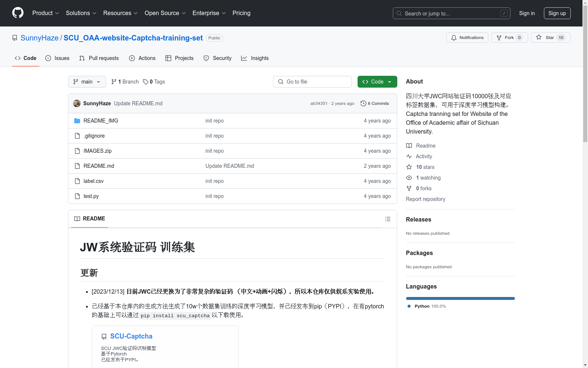Open the Projects tab

coord(179,58)
